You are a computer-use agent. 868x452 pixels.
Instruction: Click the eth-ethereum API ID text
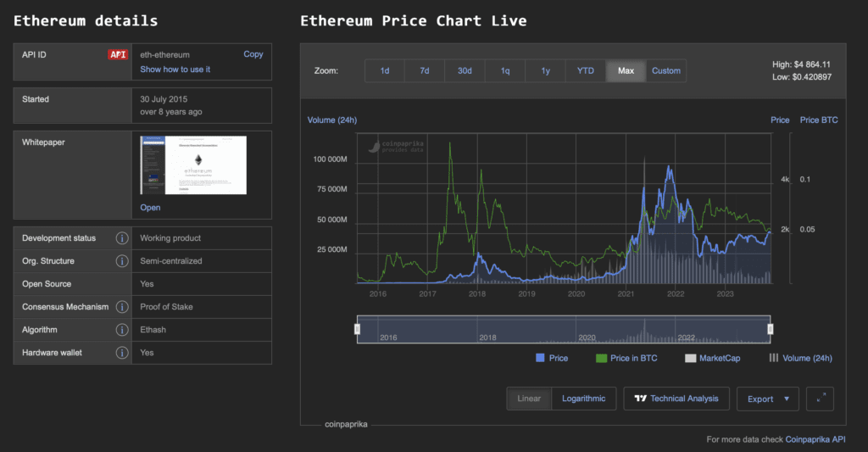165,55
